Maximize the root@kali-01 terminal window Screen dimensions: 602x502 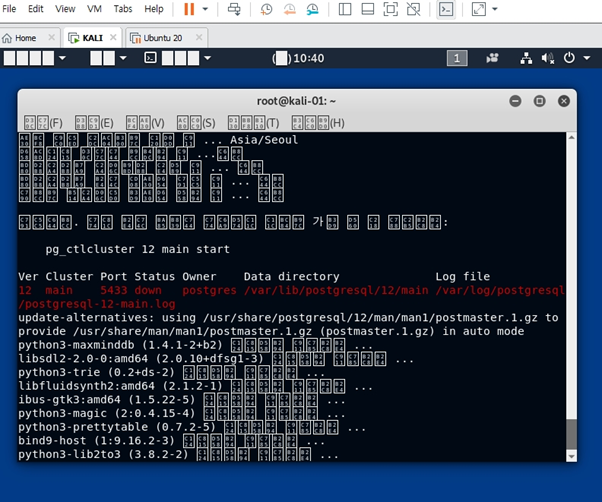(x=539, y=101)
